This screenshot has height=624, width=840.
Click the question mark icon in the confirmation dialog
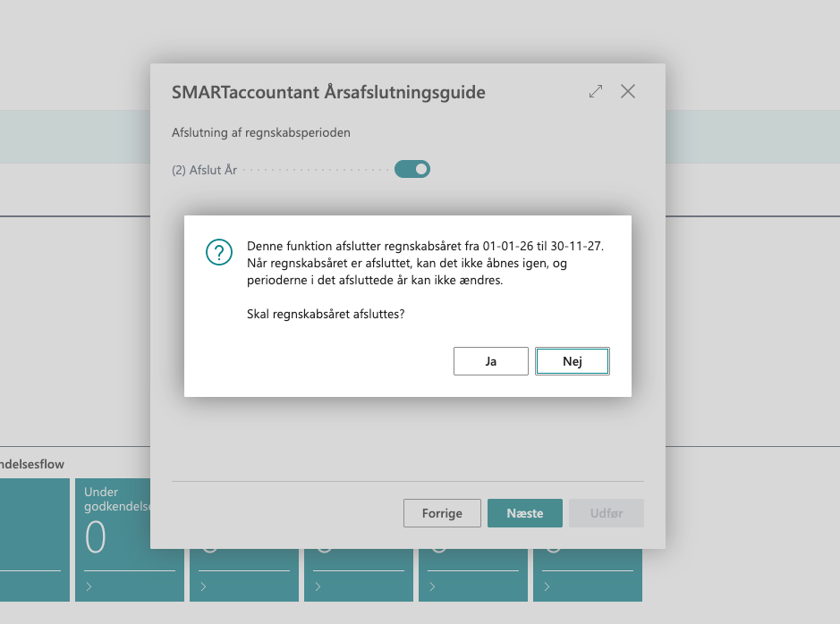[219, 253]
